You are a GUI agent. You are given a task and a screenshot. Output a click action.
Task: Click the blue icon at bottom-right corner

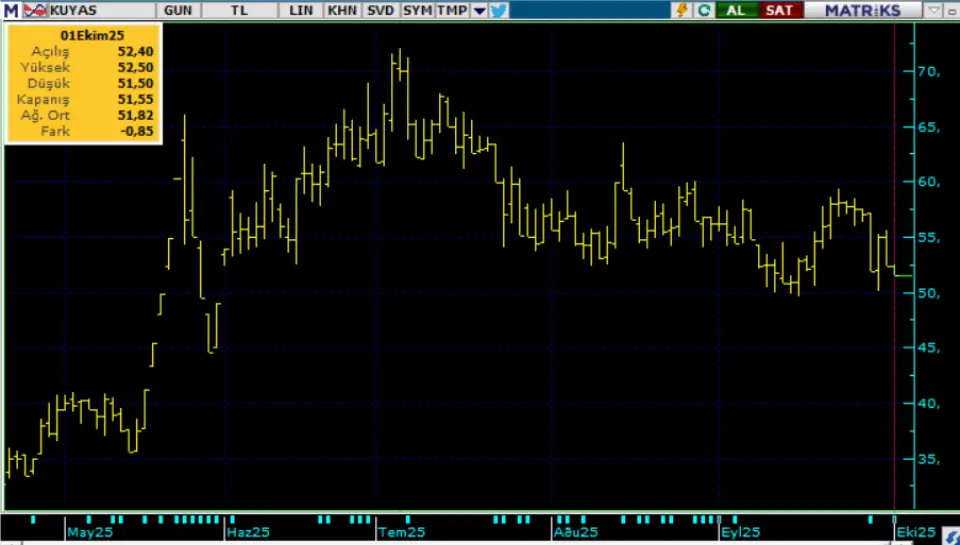[951, 537]
